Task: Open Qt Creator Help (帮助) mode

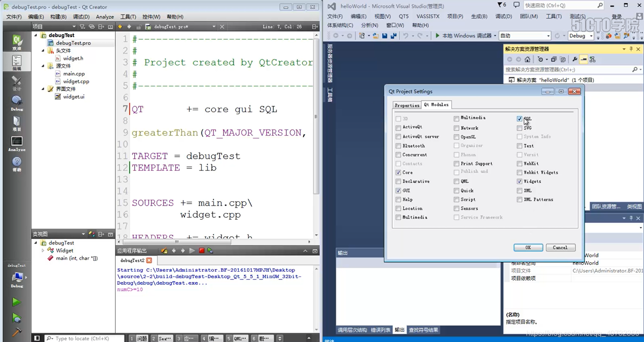Action: click(x=17, y=164)
